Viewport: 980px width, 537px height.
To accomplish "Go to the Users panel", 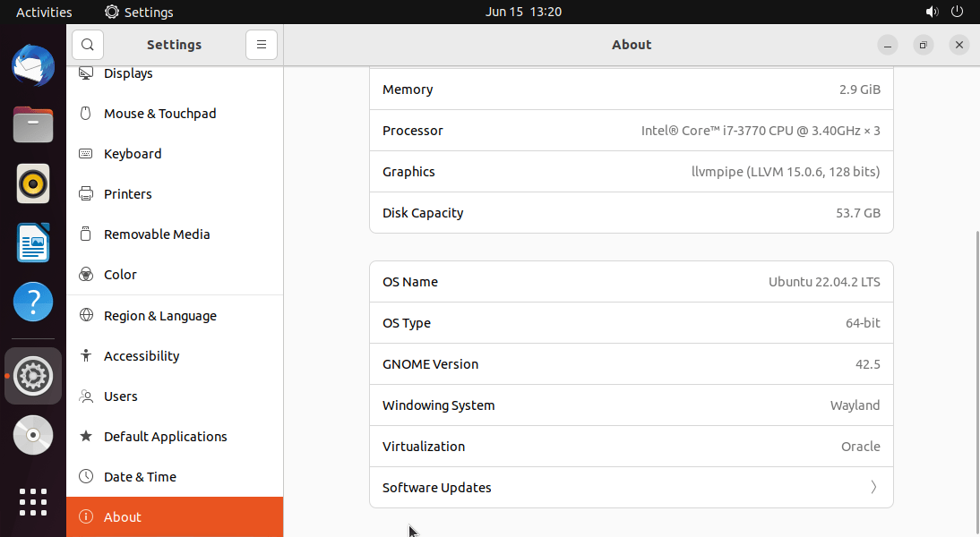I will point(175,396).
